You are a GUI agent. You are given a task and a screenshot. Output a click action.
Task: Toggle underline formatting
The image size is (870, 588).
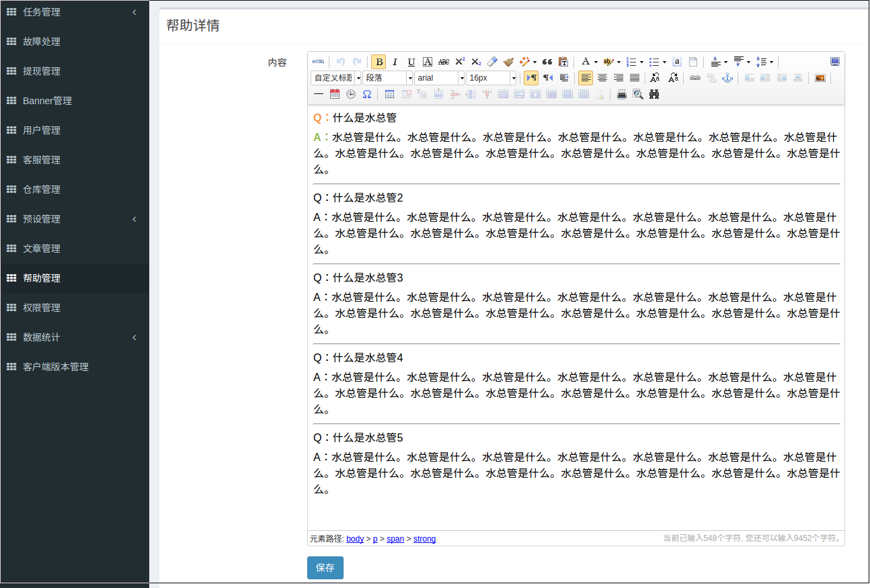411,62
